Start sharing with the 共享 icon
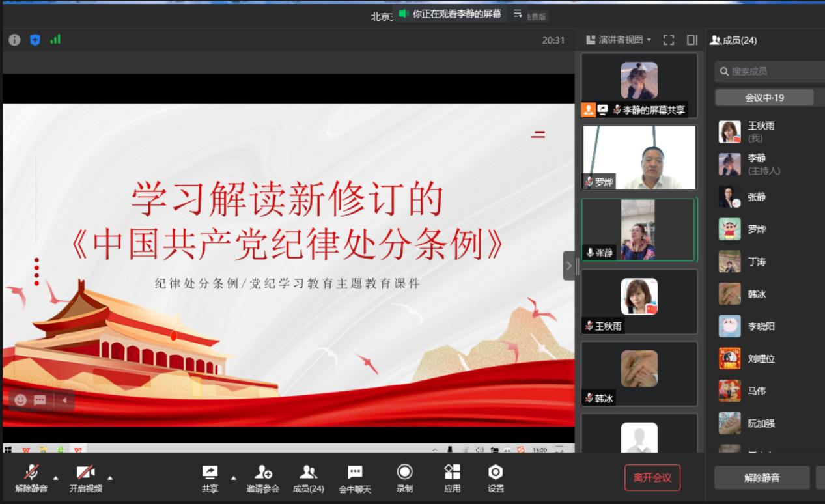 pyautogui.click(x=210, y=477)
